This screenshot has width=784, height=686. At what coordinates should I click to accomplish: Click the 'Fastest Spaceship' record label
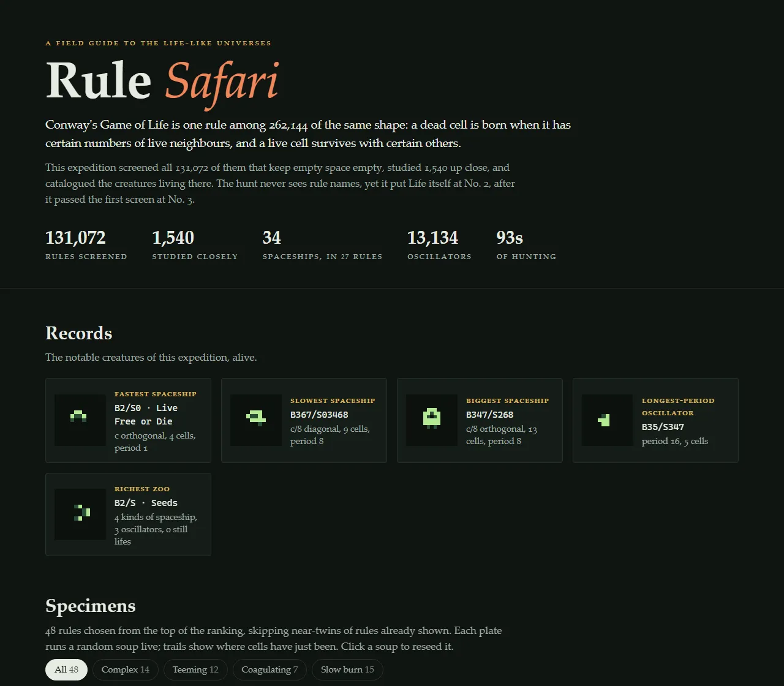[156, 394]
